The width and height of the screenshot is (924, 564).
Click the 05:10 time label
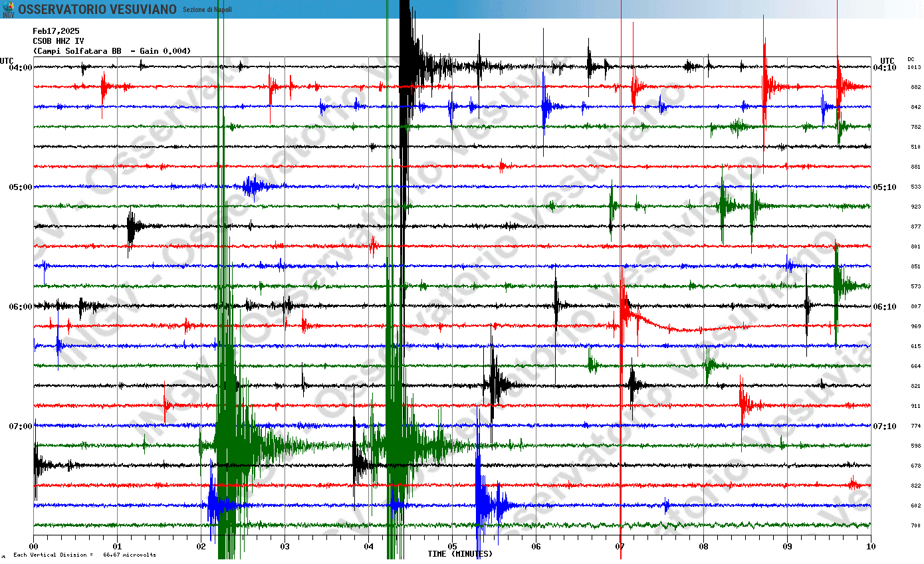pos(885,187)
